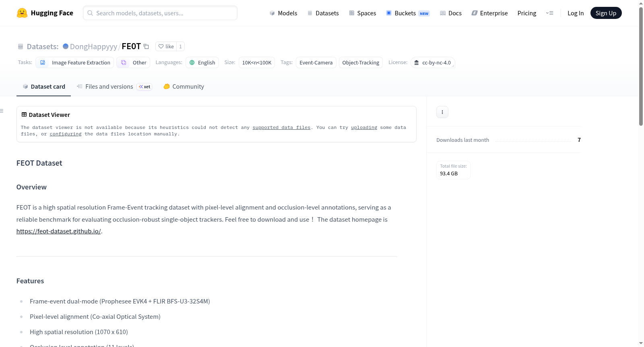This screenshot has width=644, height=347.
Task: Click the English language tag
Action: [202, 62]
